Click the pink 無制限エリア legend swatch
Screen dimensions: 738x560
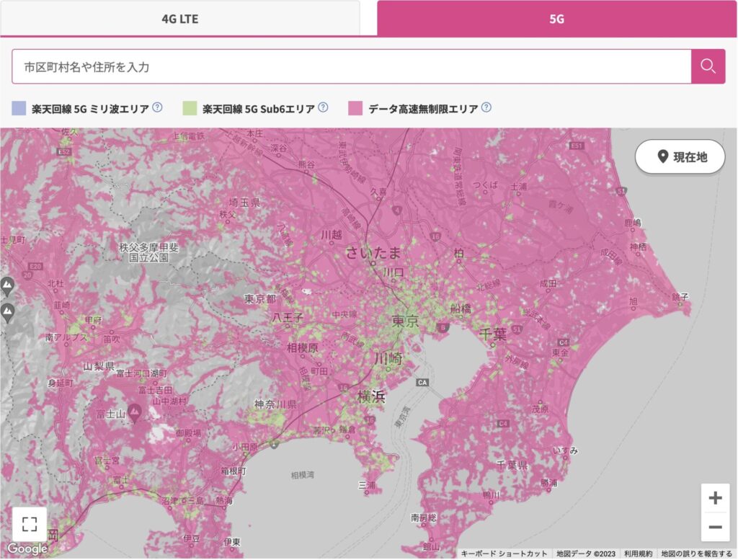pos(355,108)
